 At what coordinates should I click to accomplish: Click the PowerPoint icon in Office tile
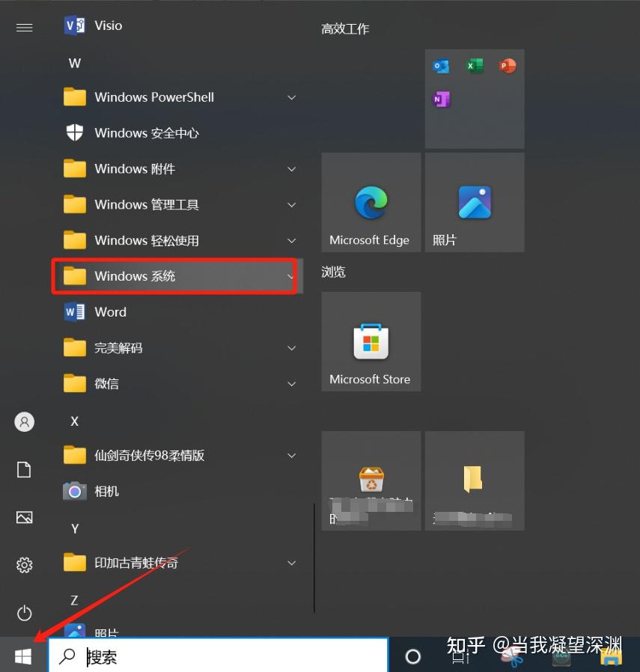point(508,66)
